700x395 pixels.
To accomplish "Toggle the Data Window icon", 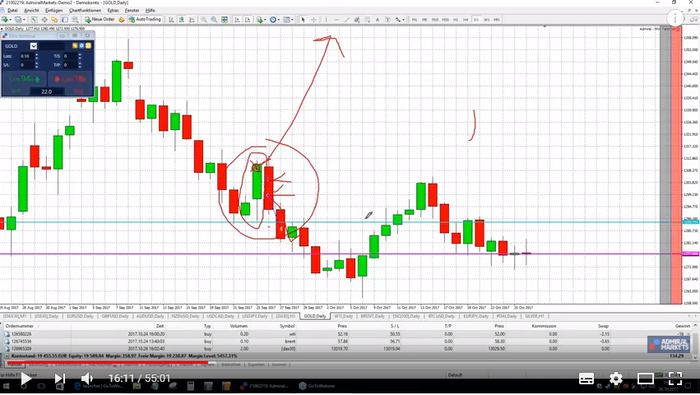I will pos(45,20).
